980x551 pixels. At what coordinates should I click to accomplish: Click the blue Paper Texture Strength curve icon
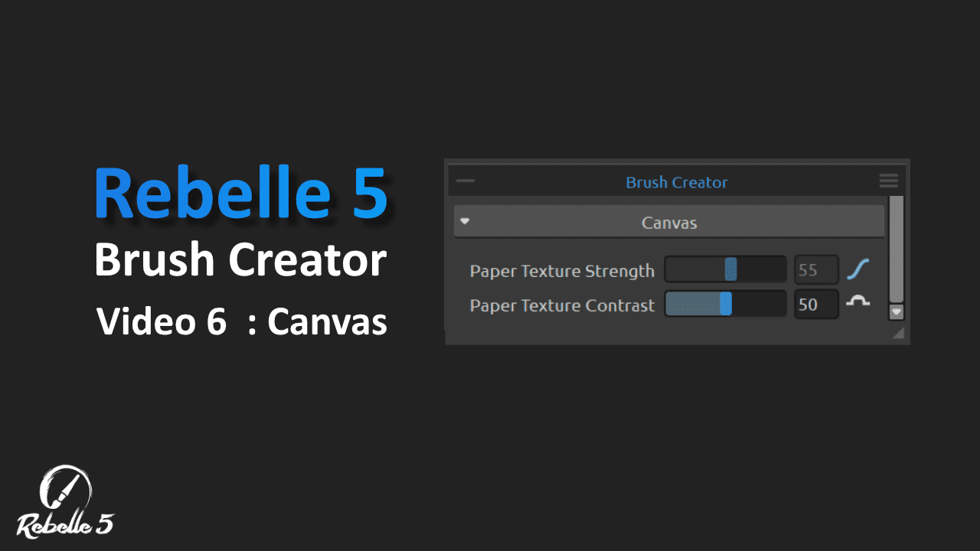click(857, 270)
